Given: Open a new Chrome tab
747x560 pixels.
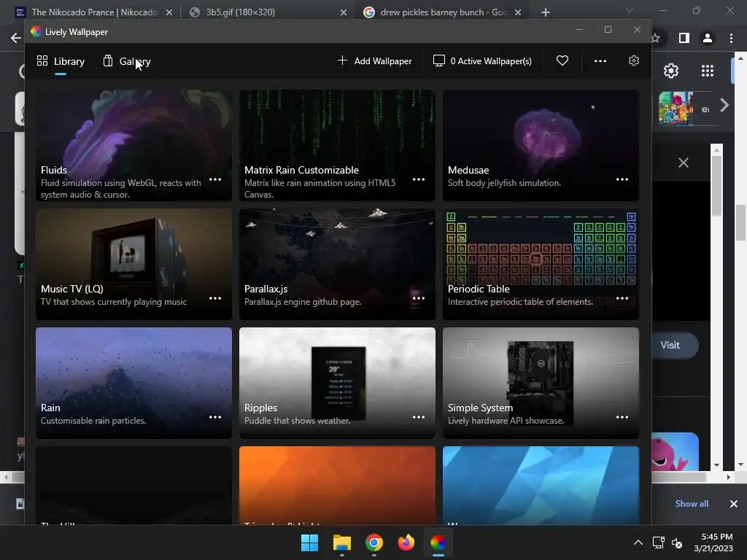Looking at the screenshot, I should [x=546, y=12].
